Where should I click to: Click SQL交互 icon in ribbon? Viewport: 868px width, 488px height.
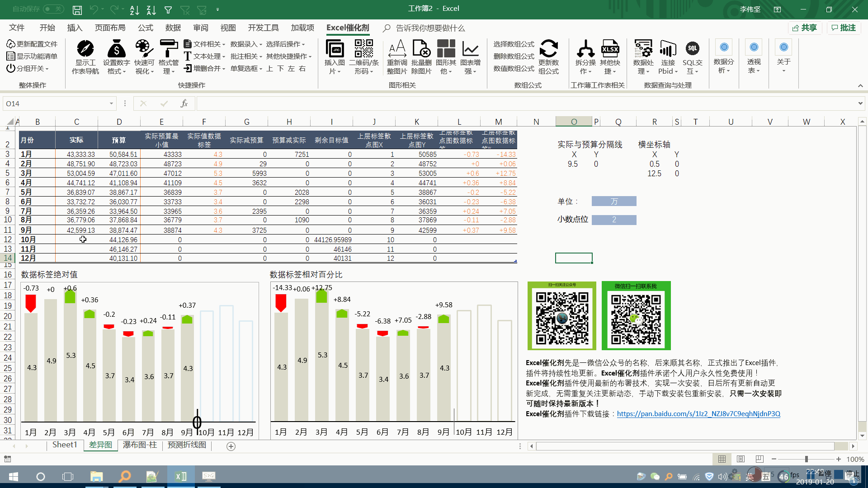(692, 48)
